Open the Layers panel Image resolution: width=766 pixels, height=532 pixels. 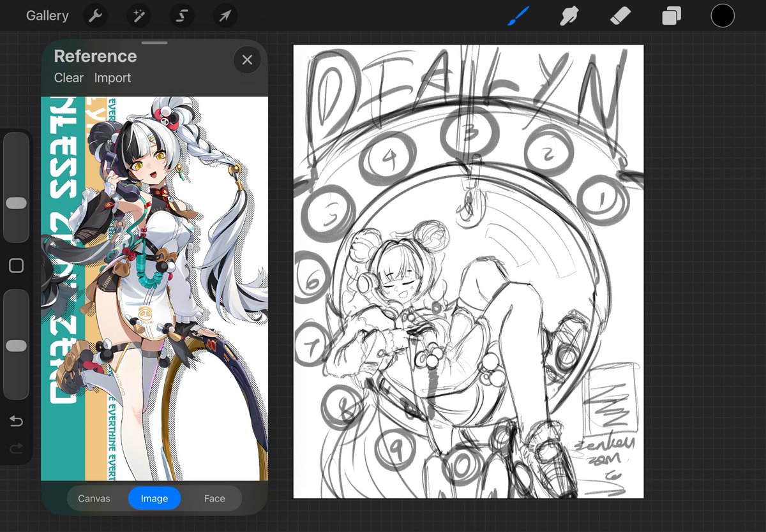point(672,16)
